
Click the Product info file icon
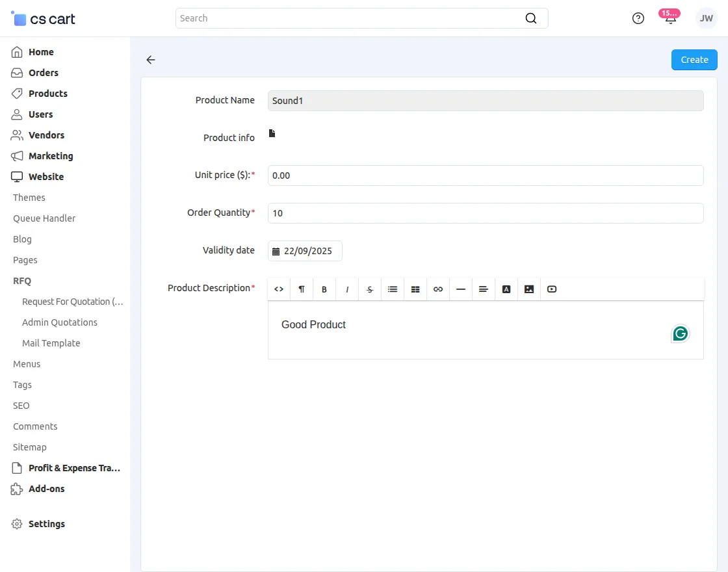click(272, 133)
